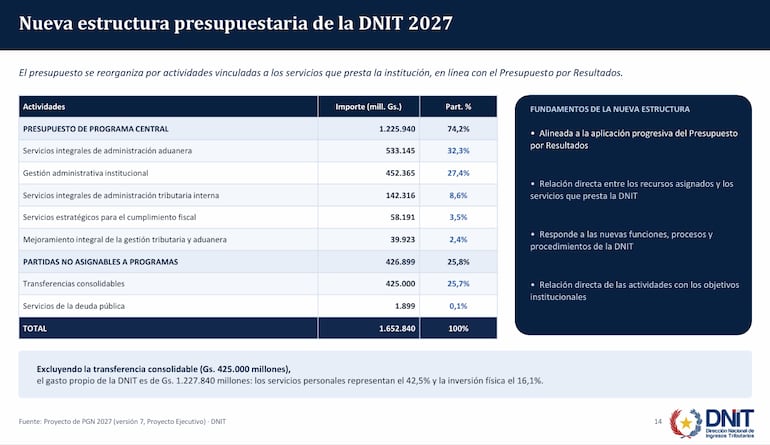Click the percentage 0,1%
This screenshot has height=445, width=770.
pyautogui.click(x=458, y=306)
